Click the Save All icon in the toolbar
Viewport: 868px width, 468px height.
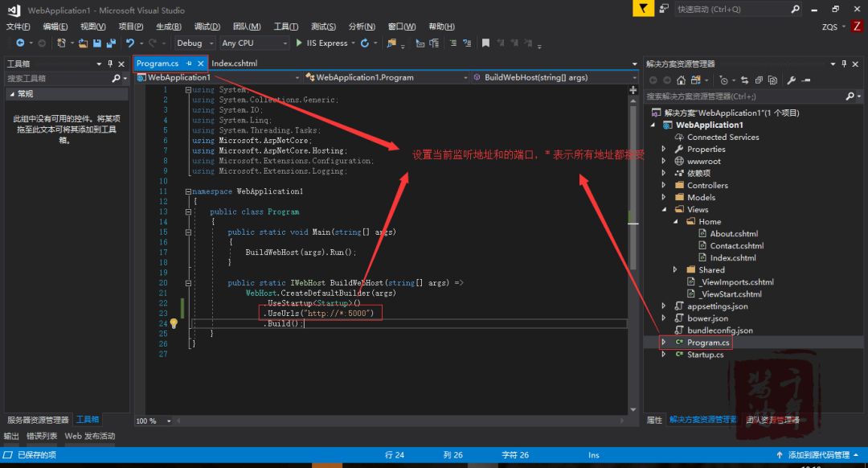pyautogui.click(x=113, y=44)
